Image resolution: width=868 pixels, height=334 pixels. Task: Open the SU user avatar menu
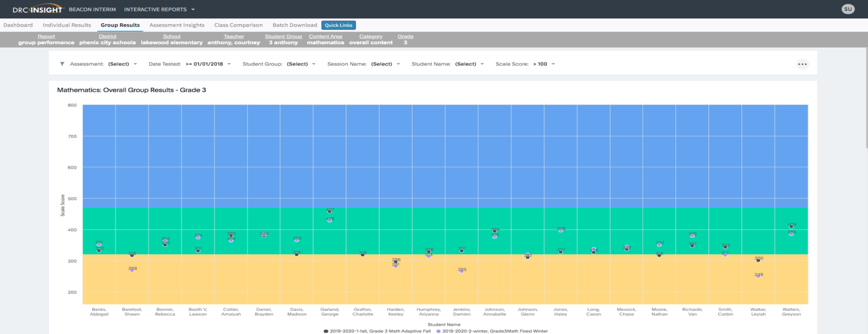click(x=848, y=9)
